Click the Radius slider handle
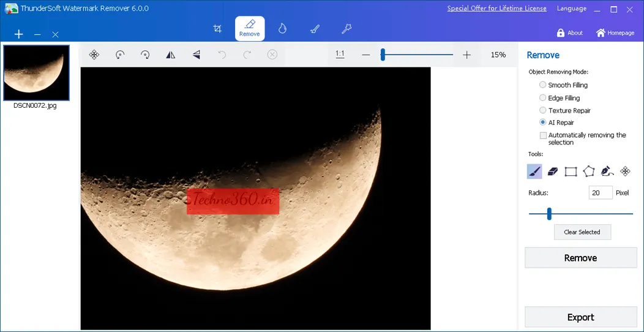 point(549,214)
